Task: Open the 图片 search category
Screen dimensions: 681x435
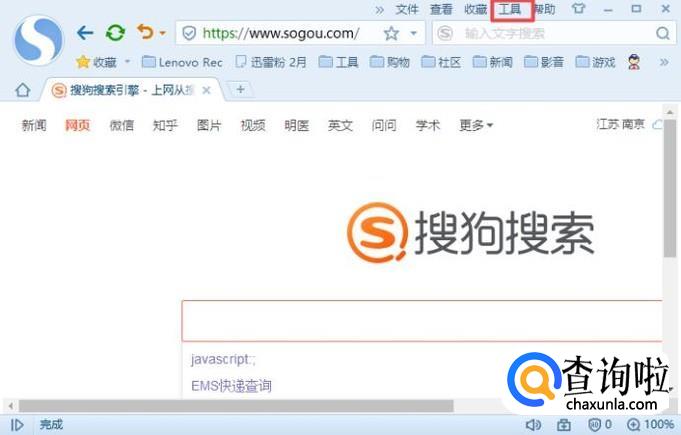Action: [209, 125]
